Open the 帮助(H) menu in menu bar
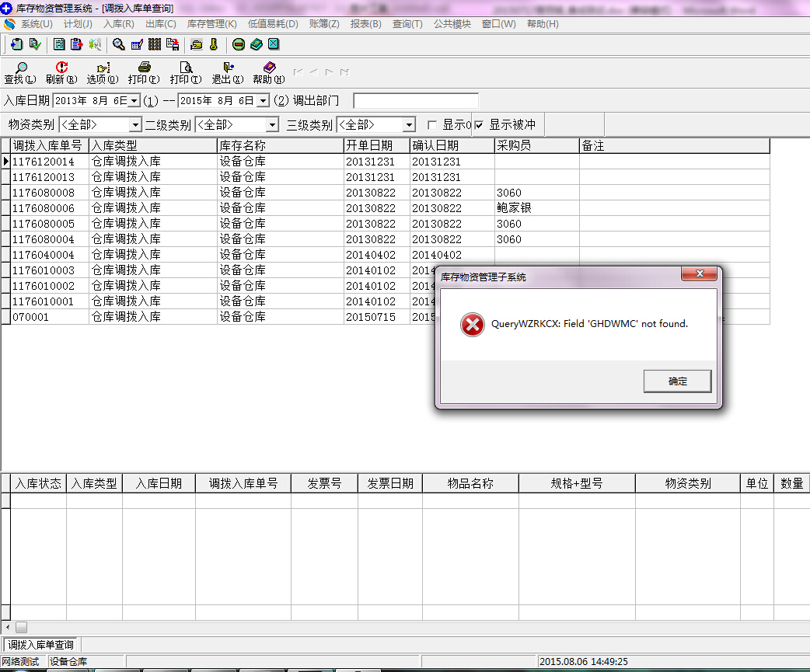 [x=543, y=24]
